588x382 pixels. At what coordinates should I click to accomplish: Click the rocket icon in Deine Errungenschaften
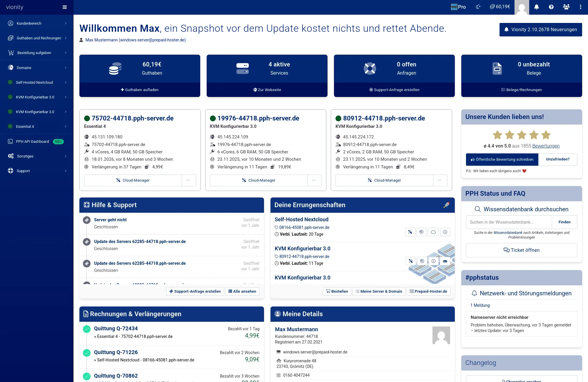tap(446, 205)
